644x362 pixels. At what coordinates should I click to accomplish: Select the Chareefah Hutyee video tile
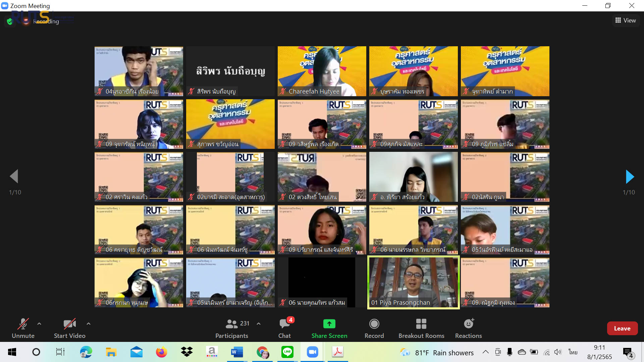[x=322, y=71]
